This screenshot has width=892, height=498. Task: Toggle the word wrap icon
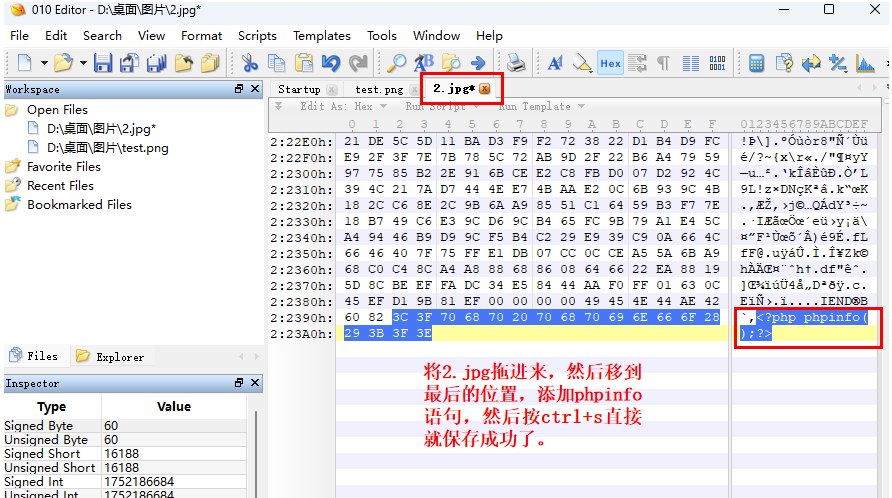pos(637,63)
